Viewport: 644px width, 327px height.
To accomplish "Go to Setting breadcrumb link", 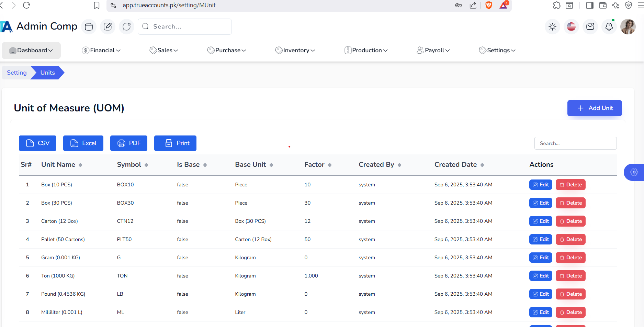I will pos(16,73).
